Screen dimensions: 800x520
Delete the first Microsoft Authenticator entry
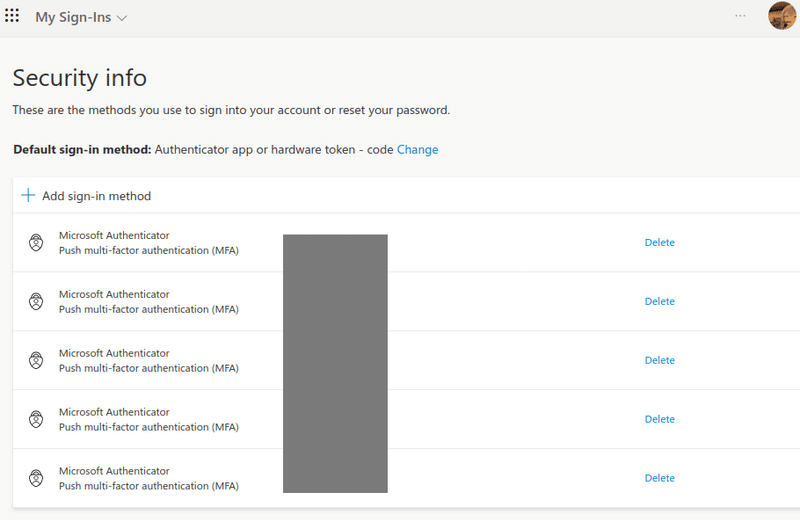point(659,242)
